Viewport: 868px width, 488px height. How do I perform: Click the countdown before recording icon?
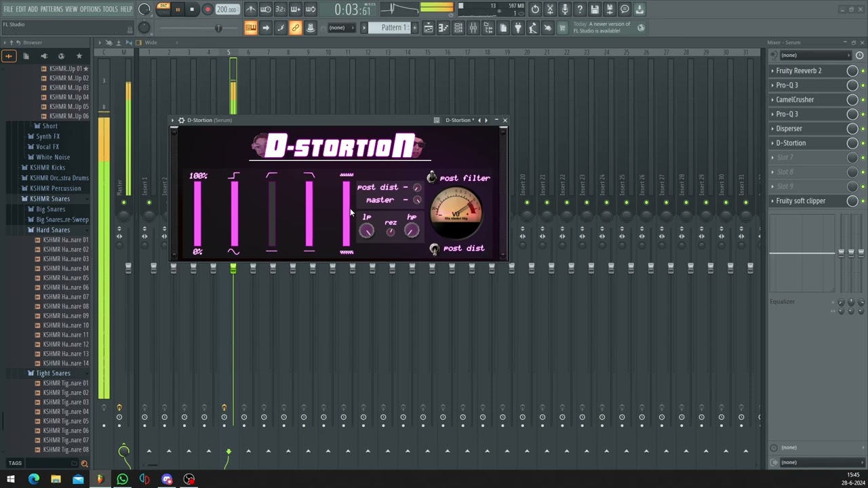click(281, 9)
